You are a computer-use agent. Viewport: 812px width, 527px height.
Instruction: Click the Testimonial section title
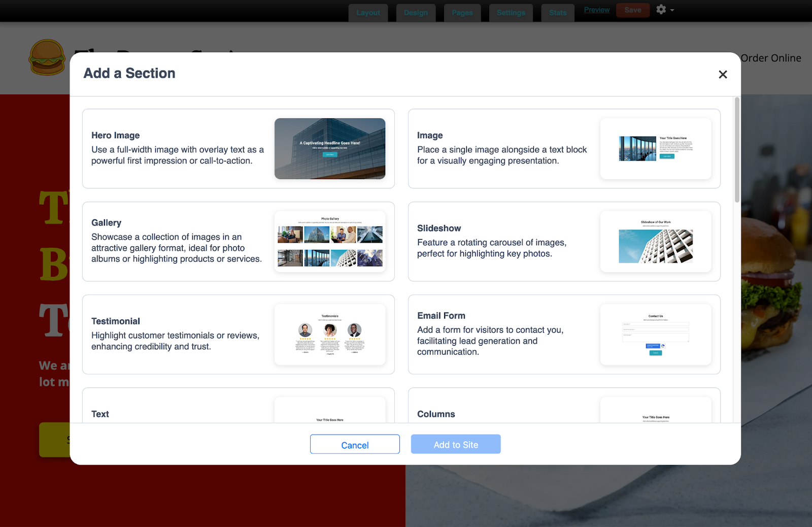[116, 321]
